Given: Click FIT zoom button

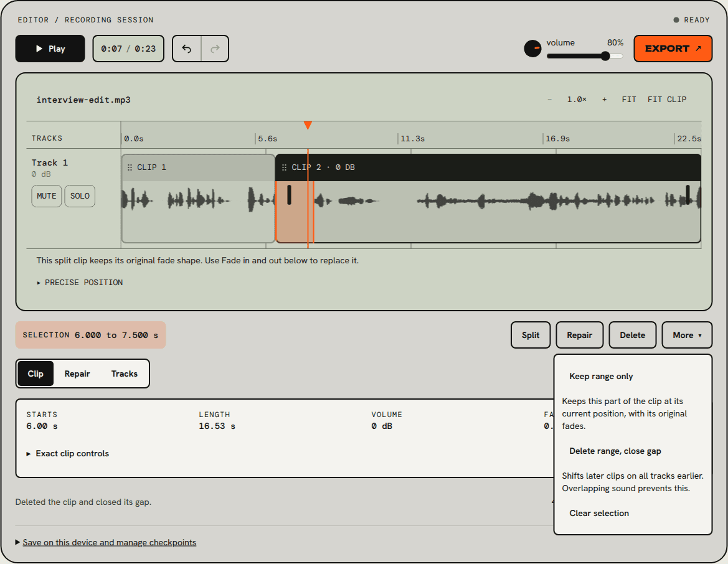Looking at the screenshot, I should click(x=629, y=100).
